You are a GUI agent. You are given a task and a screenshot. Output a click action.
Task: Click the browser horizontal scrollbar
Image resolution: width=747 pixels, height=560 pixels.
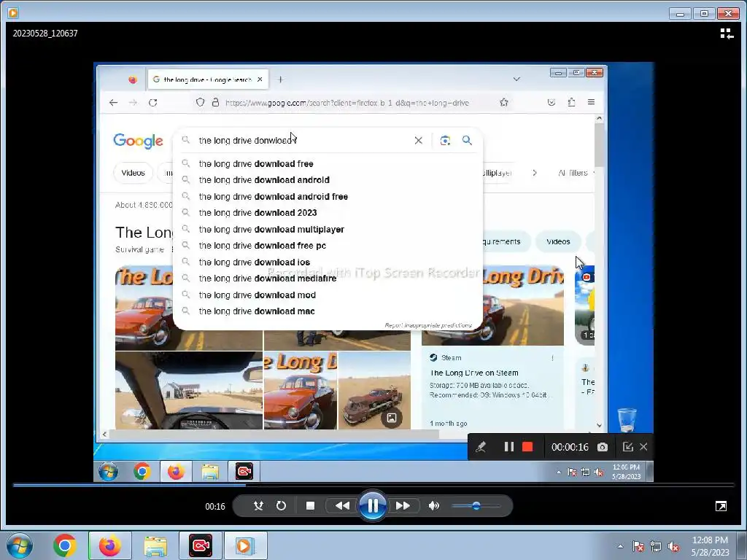tap(274, 435)
